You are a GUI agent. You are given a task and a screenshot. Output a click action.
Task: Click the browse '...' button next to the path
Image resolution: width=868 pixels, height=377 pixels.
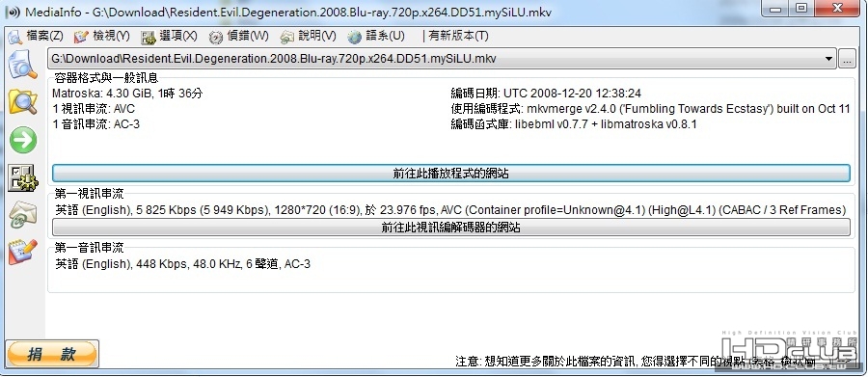[847, 59]
